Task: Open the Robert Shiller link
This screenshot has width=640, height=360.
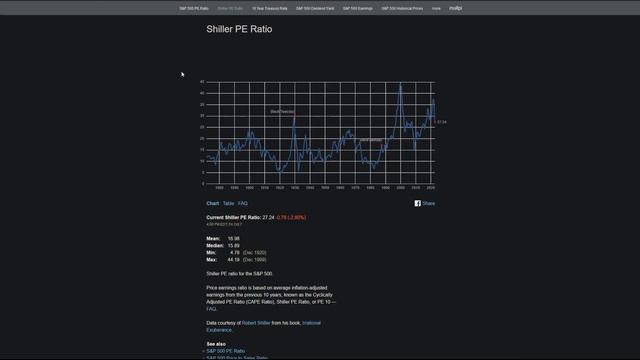Action: tap(256, 323)
